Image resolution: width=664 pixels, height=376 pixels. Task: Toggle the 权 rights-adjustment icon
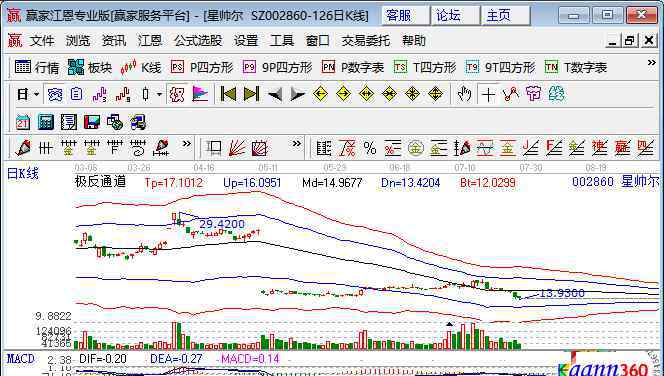point(177,94)
